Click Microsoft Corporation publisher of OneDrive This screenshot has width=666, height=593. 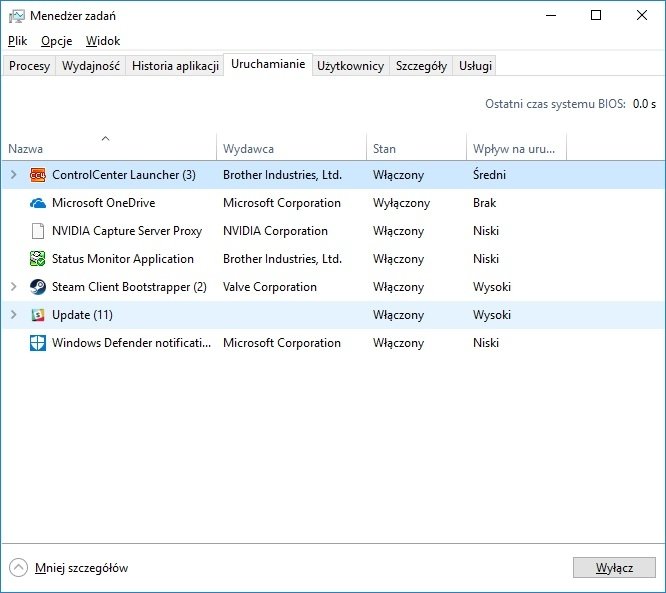point(282,203)
